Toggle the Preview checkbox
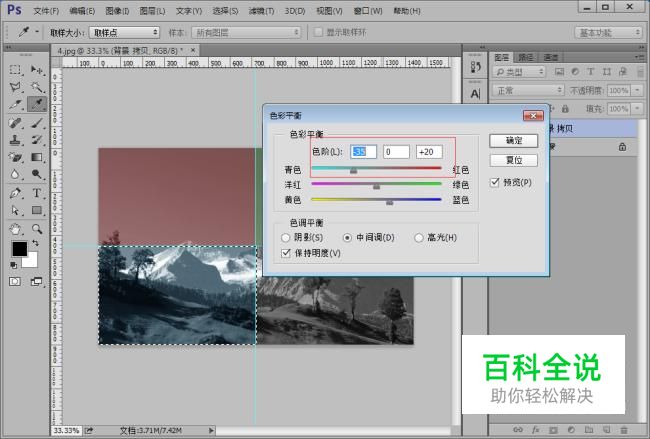The image size is (650, 439). [x=495, y=182]
